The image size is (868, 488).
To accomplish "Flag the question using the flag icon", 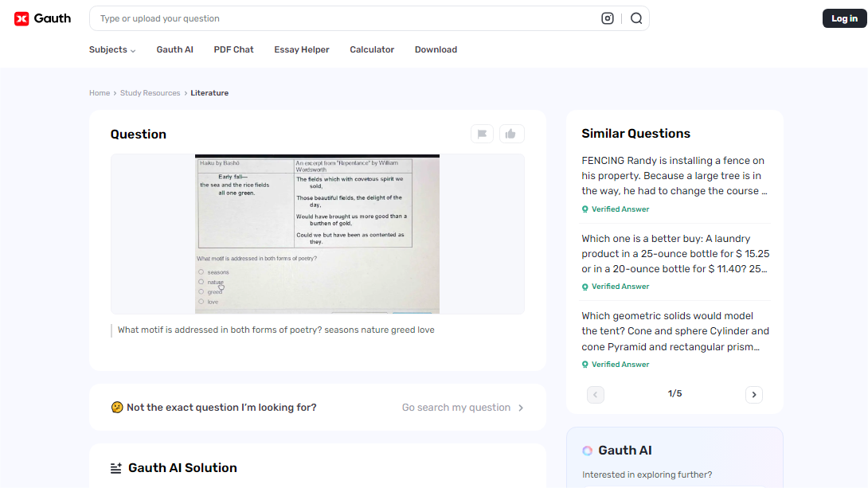I will click(482, 134).
